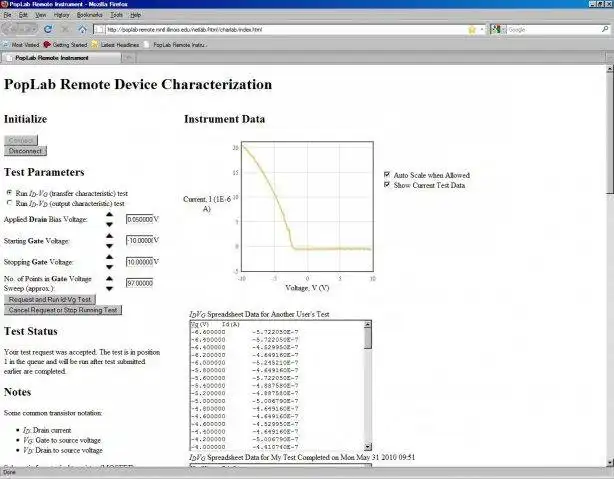Open the Help menu
Viewport: 614px width, 479px height.
135,15
